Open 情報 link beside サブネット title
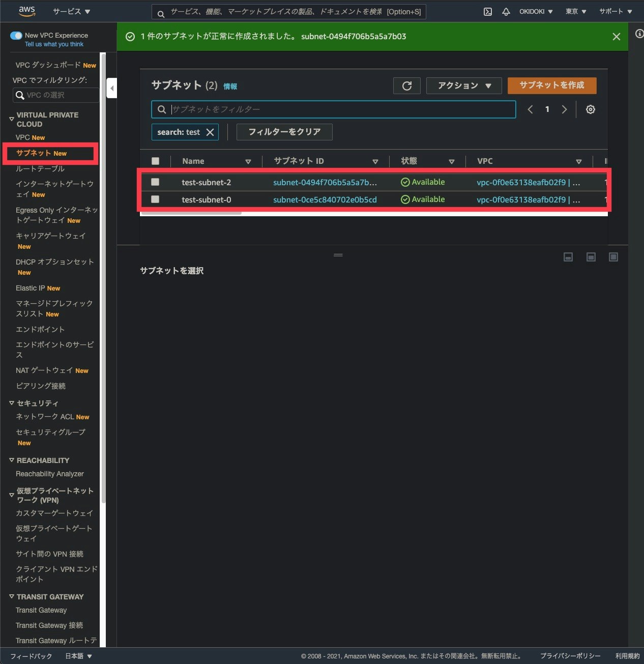The width and height of the screenshot is (644, 664). tap(230, 86)
